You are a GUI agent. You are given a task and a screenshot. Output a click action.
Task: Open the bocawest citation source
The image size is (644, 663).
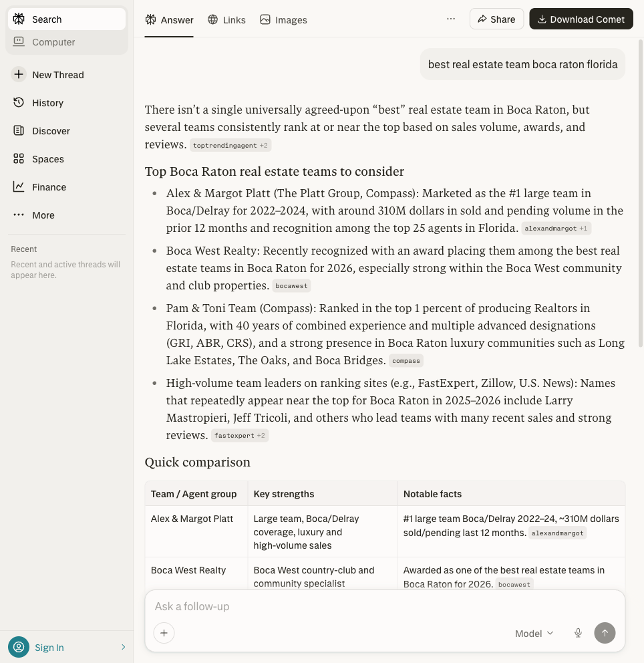(291, 285)
